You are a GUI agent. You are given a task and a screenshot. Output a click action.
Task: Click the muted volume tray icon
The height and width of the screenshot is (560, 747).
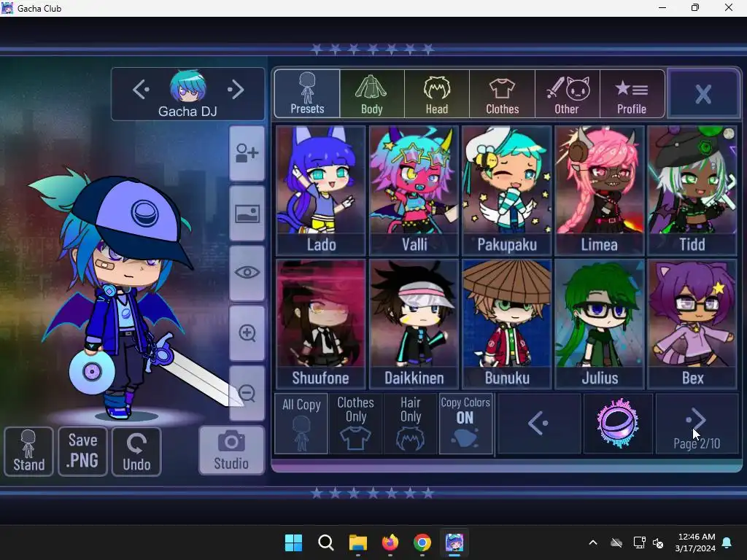click(659, 542)
